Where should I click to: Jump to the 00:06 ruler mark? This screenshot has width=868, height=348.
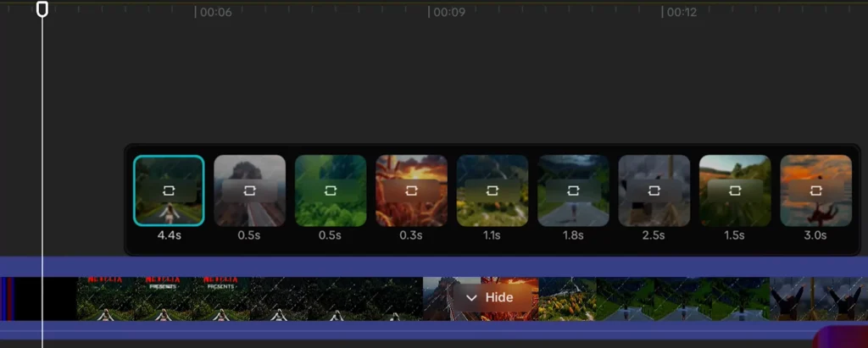215,12
